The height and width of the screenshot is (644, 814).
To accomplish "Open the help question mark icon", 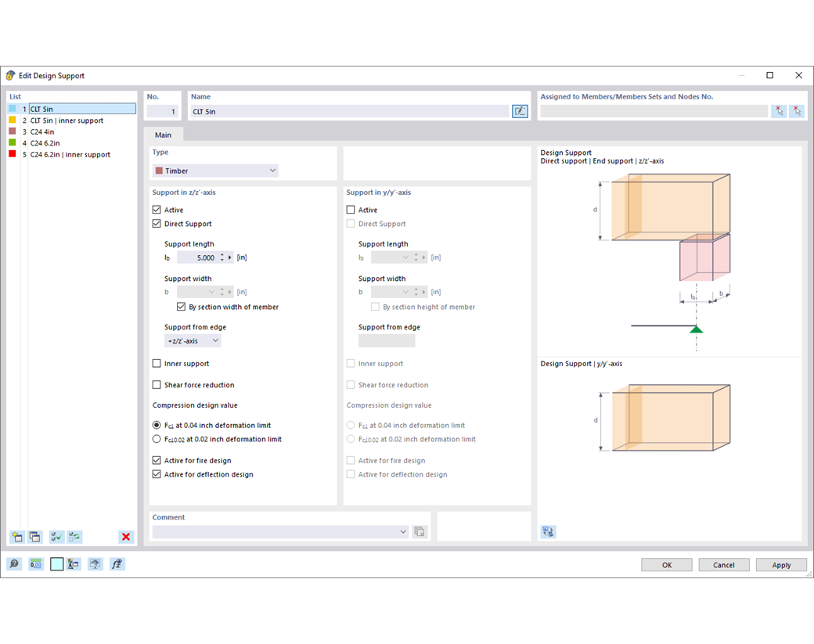I will (x=16, y=563).
